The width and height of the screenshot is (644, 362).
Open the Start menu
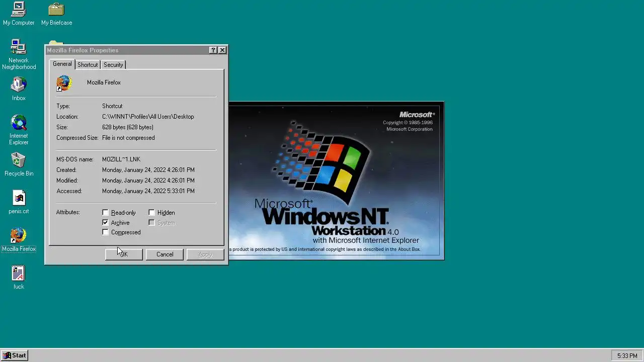click(15, 355)
